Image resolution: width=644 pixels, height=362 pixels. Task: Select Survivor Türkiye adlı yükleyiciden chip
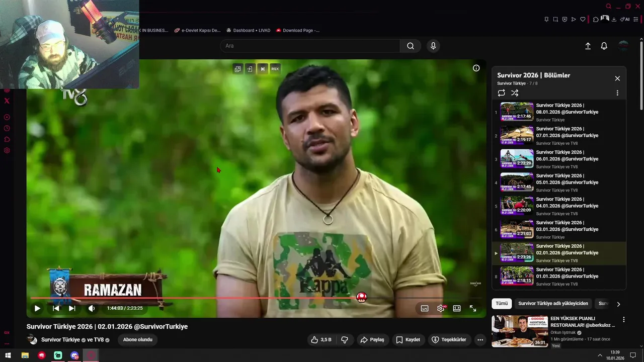(x=553, y=304)
